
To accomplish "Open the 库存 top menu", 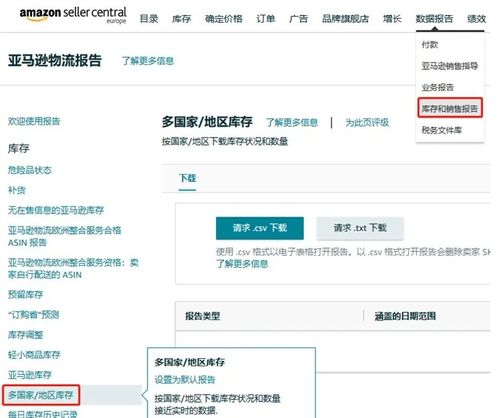I will 182,19.
